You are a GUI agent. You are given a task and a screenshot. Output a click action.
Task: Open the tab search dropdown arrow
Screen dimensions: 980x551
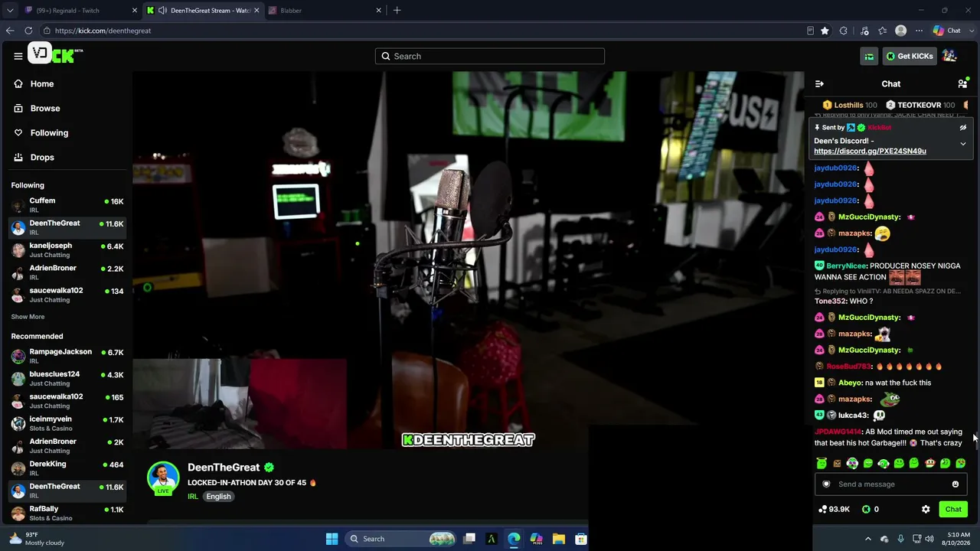coord(10,10)
